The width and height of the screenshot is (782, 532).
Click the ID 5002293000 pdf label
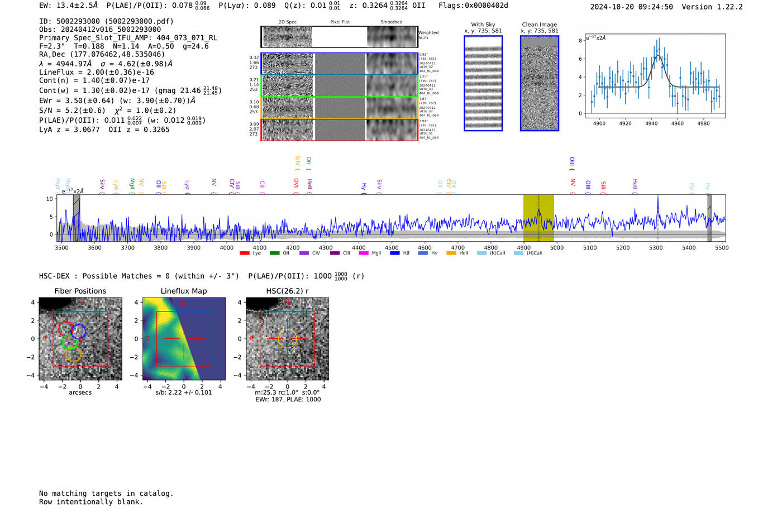106,21
